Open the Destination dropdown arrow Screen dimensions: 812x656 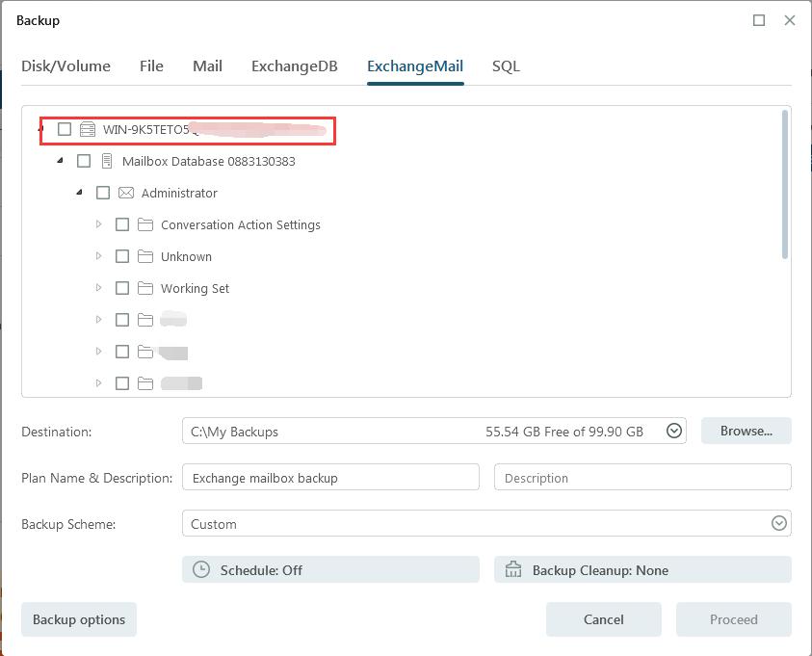pos(674,432)
